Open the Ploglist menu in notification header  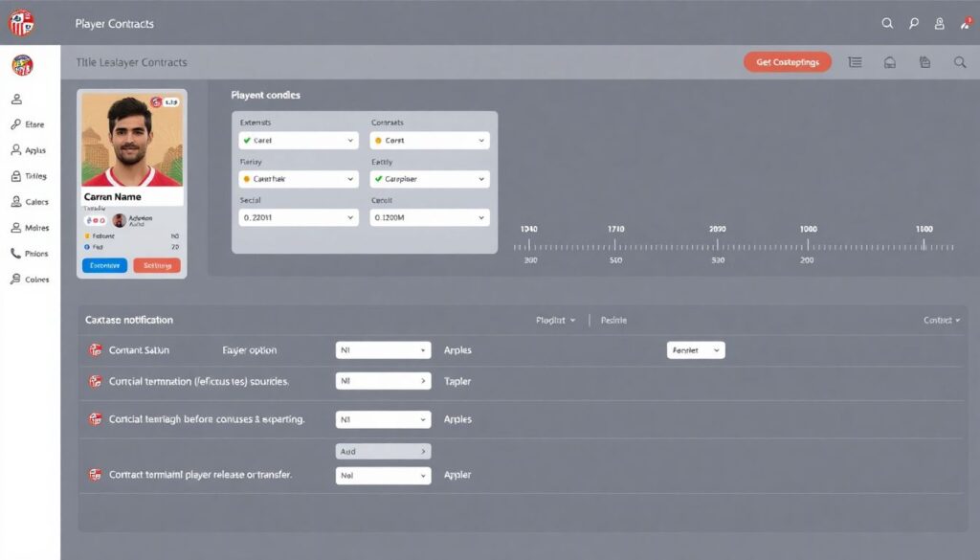pos(556,320)
